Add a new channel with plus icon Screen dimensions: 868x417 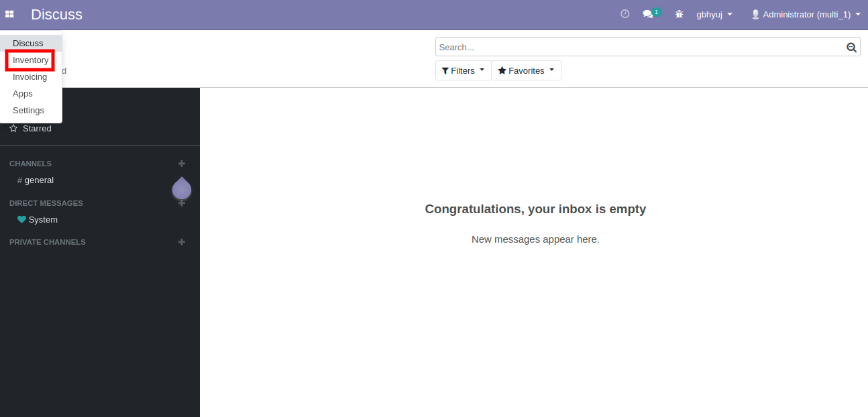tap(181, 164)
